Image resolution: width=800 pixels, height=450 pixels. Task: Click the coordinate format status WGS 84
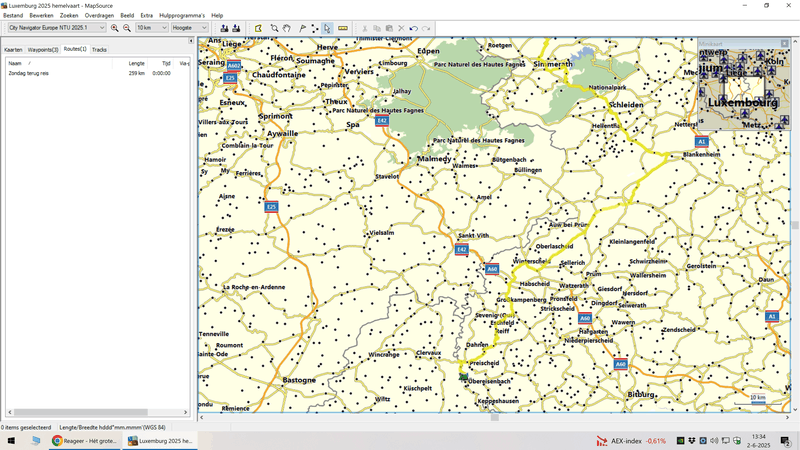click(x=112, y=428)
